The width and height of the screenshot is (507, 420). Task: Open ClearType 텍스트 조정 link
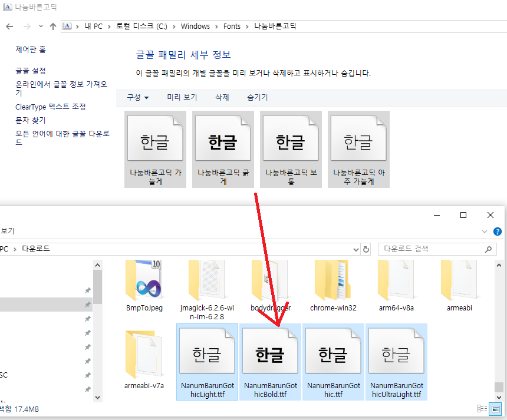[x=51, y=107]
